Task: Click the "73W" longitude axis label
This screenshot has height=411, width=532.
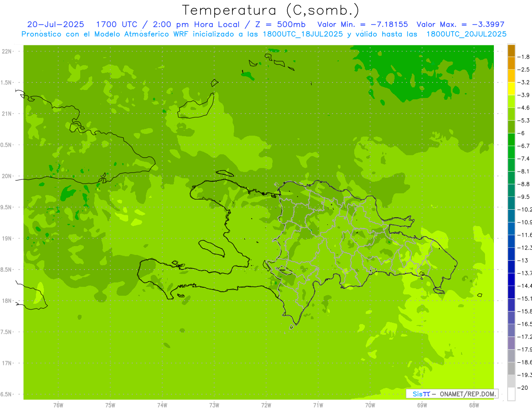Action: pyautogui.click(x=214, y=405)
